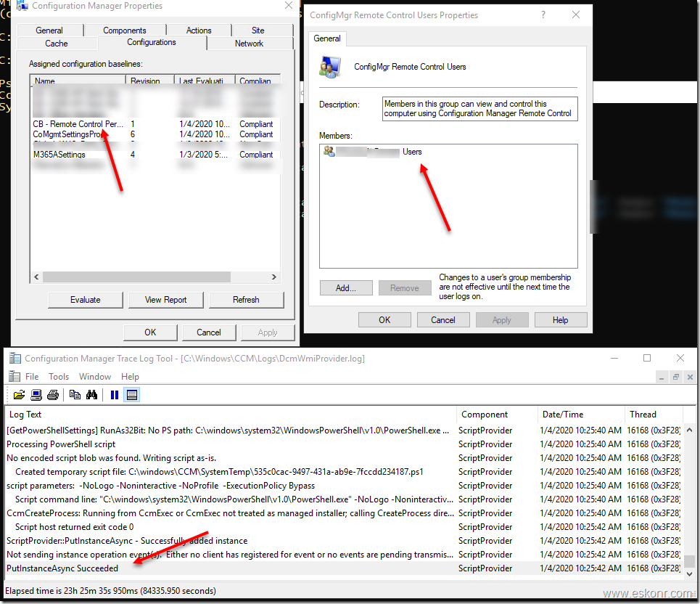Print the log with the printer icon
Image resolution: width=700 pixels, height=604 pixels.
(53, 395)
